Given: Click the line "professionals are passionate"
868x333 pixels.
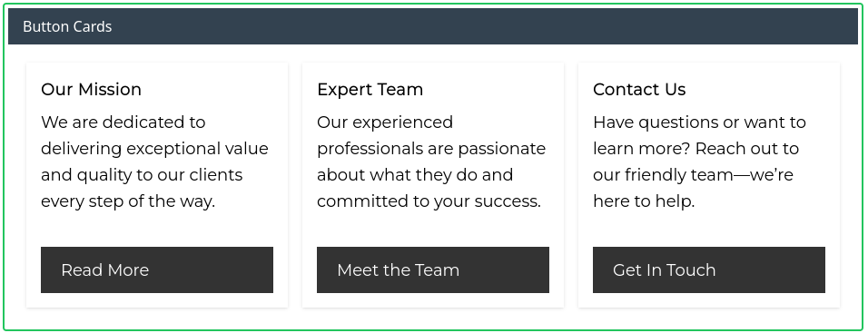Looking at the screenshot, I should click(431, 148).
